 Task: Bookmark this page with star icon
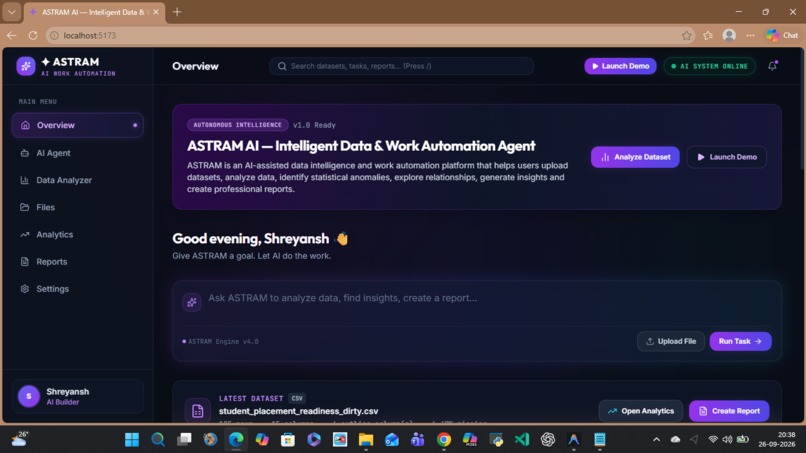tap(687, 35)
